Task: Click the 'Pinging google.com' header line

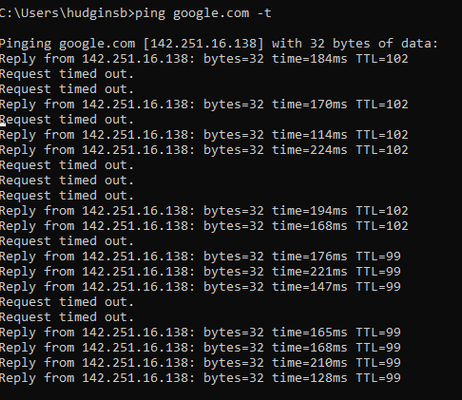Action: 219,44
